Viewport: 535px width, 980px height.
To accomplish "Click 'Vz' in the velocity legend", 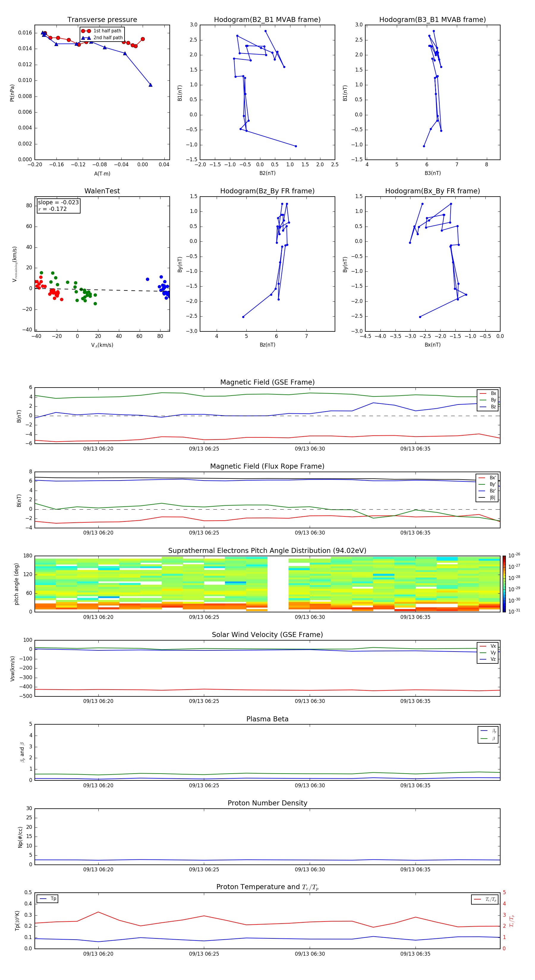I will [488, 659].
